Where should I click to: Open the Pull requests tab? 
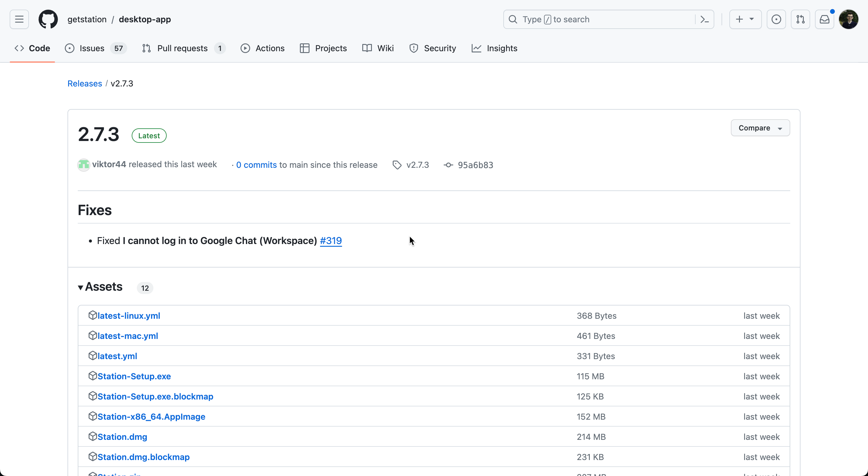tap(184, 48)
